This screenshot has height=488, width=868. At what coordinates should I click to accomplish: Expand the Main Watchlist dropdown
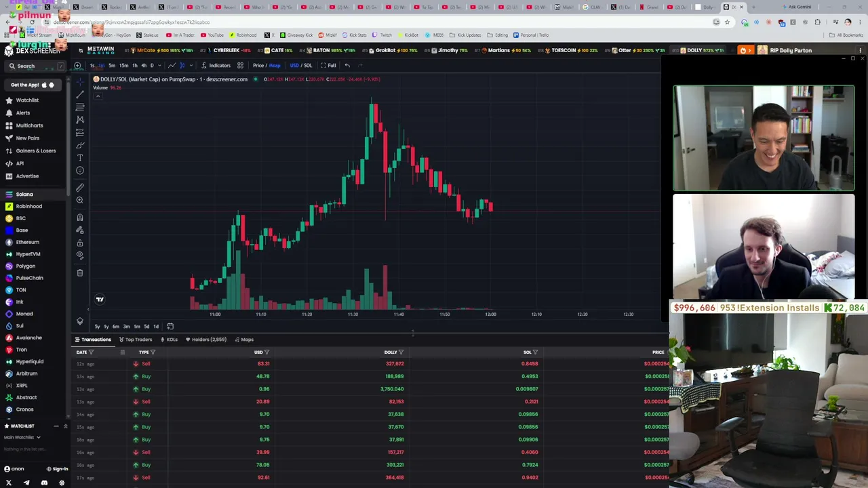[x=22, y=437]
